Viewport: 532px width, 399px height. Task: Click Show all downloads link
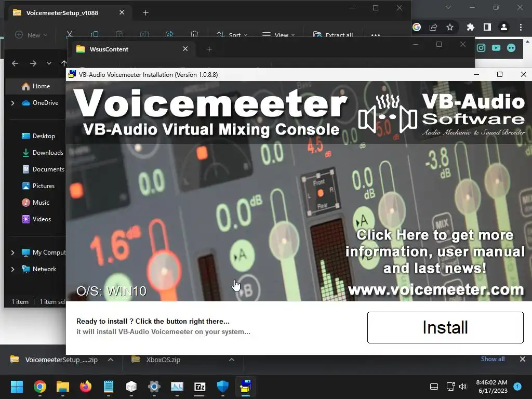pyautogui.click(x=493, y=359)
